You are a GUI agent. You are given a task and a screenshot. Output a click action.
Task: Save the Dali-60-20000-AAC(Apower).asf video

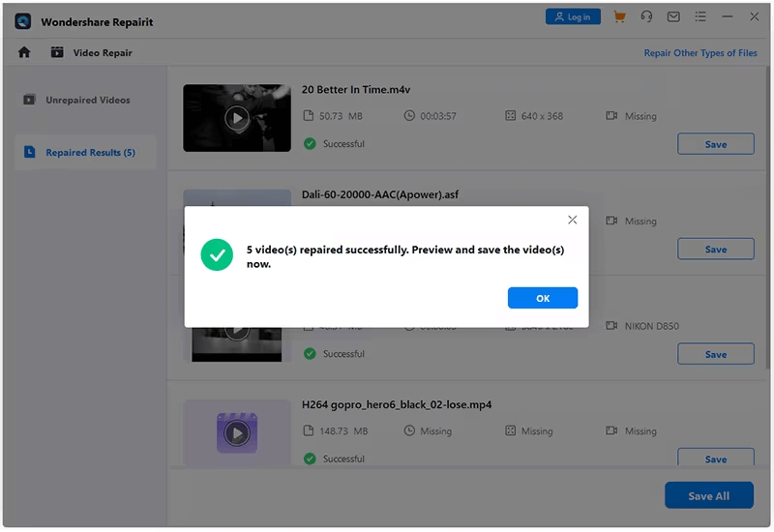(x=715, y=250)
